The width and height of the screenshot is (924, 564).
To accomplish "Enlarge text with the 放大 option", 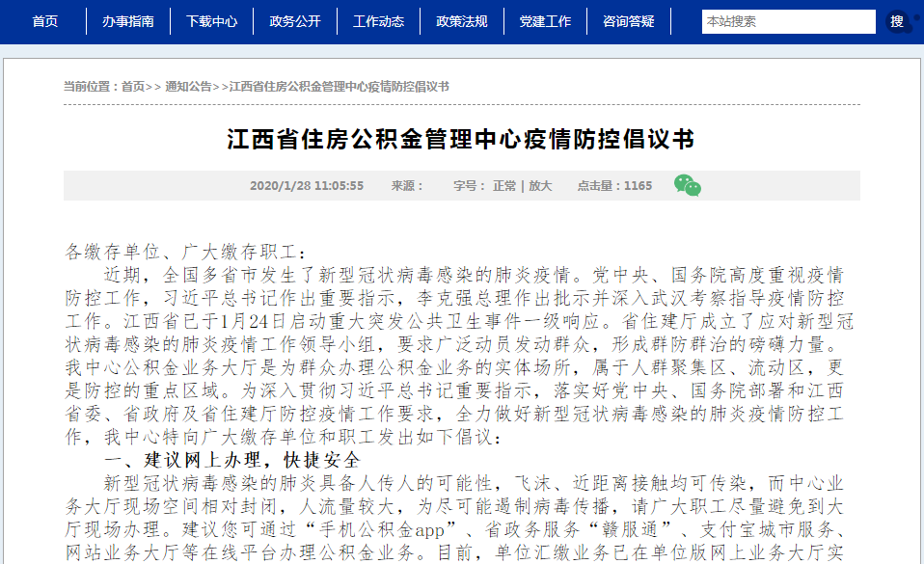I will pyautogui.click(x=540, y=186).
